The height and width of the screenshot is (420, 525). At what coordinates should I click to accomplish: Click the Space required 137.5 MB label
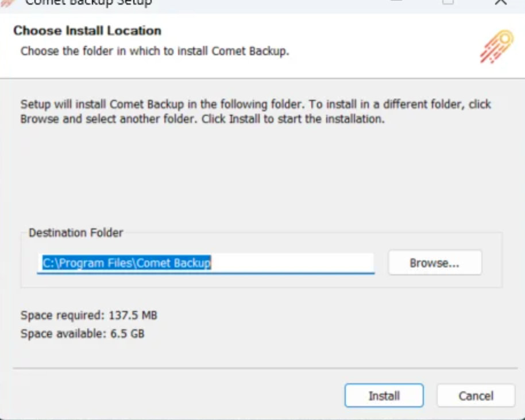click(89, 315)
